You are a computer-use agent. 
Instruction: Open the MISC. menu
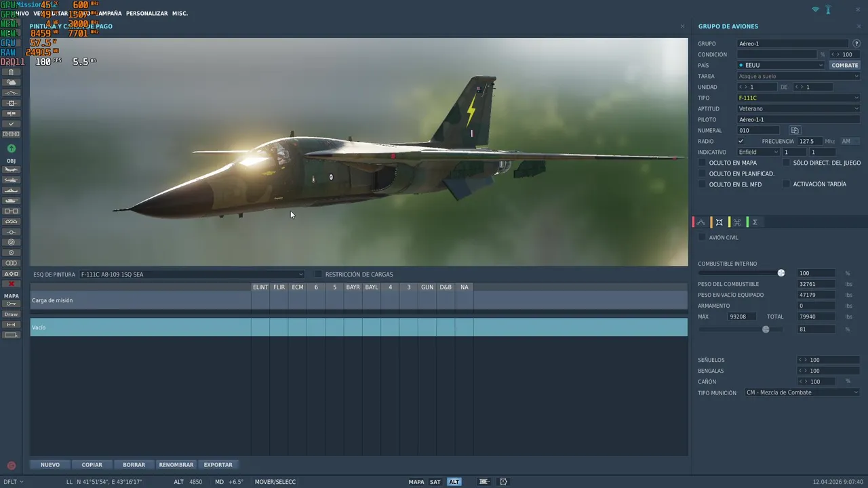click(x=180, y=13)
